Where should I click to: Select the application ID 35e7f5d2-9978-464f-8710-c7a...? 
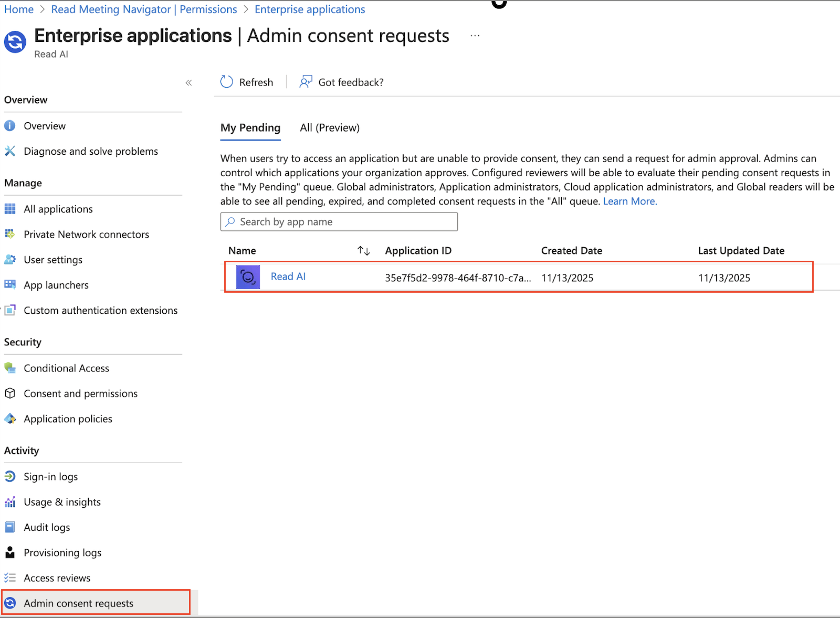(x=458, y=278)
